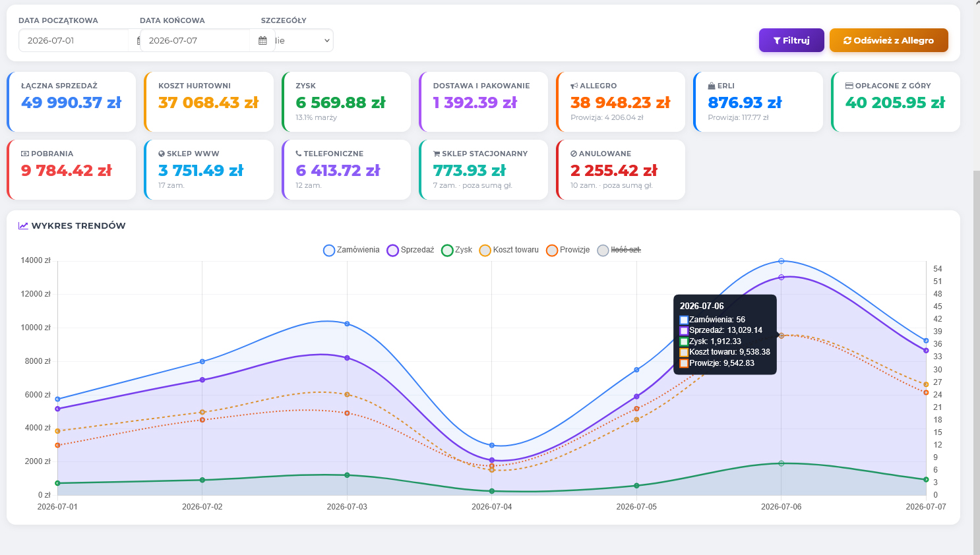Viewport: 980px width, 555px height.
Task: Toggle the Sprzedaż series in the legend
Action: point(410,250)
